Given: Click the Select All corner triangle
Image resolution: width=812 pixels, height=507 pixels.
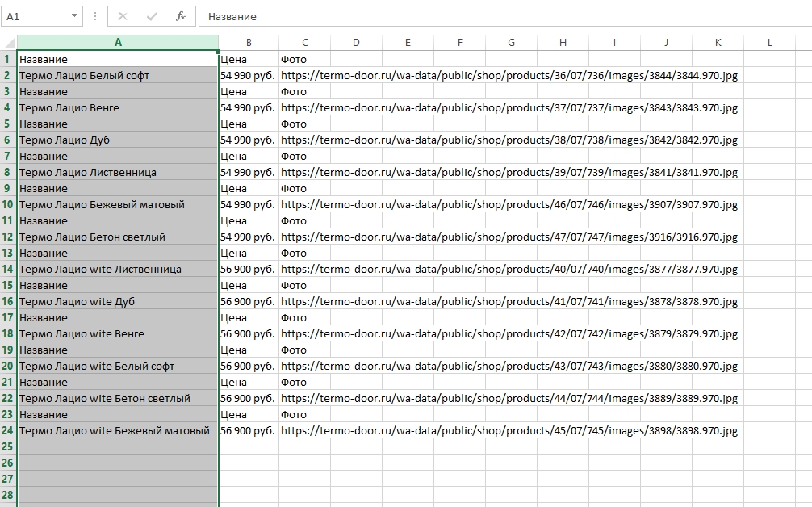Looking at the screenshot, I should 9,43.
